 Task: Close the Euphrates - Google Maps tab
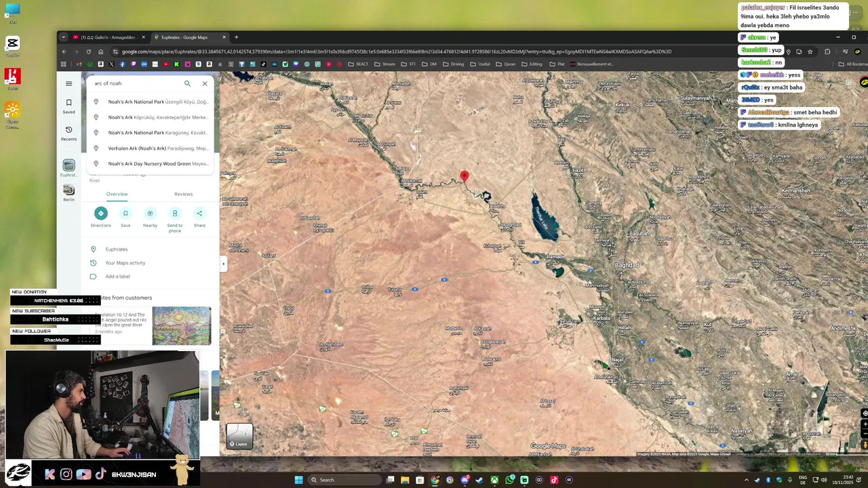tap(224, 37)
